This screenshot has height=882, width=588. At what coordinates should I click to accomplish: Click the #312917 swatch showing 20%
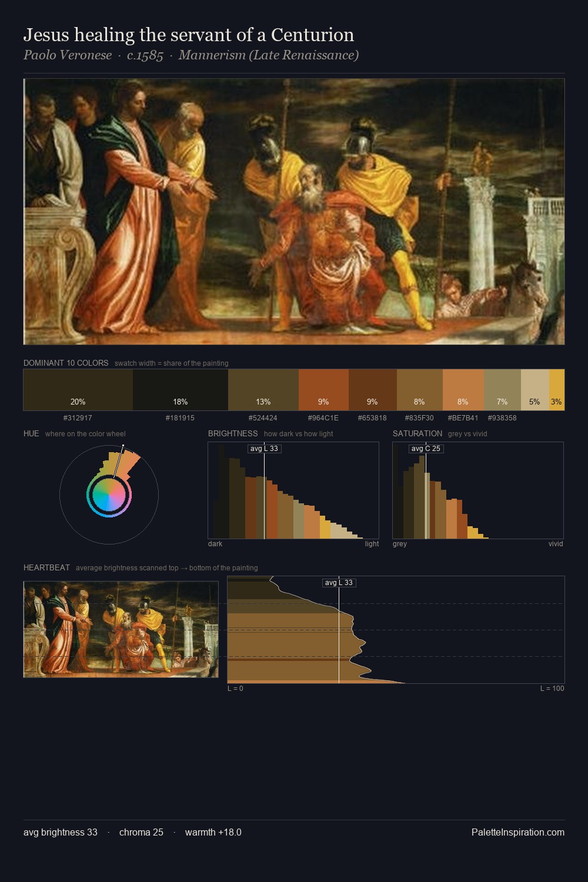[x=78, y=390]
